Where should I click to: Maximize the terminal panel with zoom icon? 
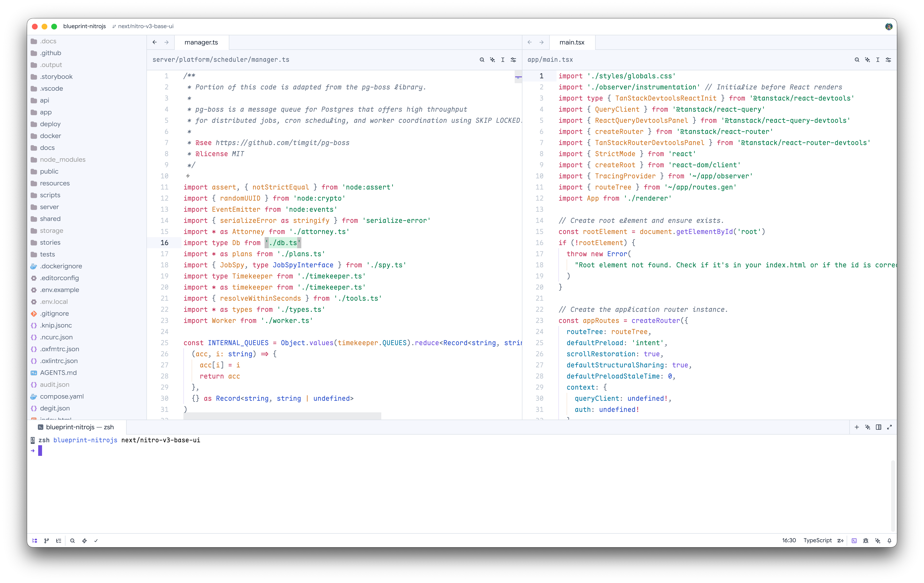tap(889, 427)
